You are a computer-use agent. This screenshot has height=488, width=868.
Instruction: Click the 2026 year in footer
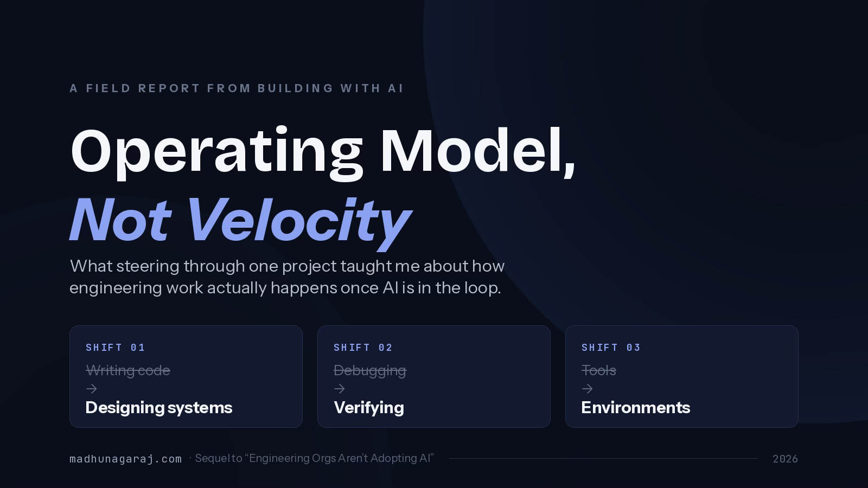tap(785, 459)
